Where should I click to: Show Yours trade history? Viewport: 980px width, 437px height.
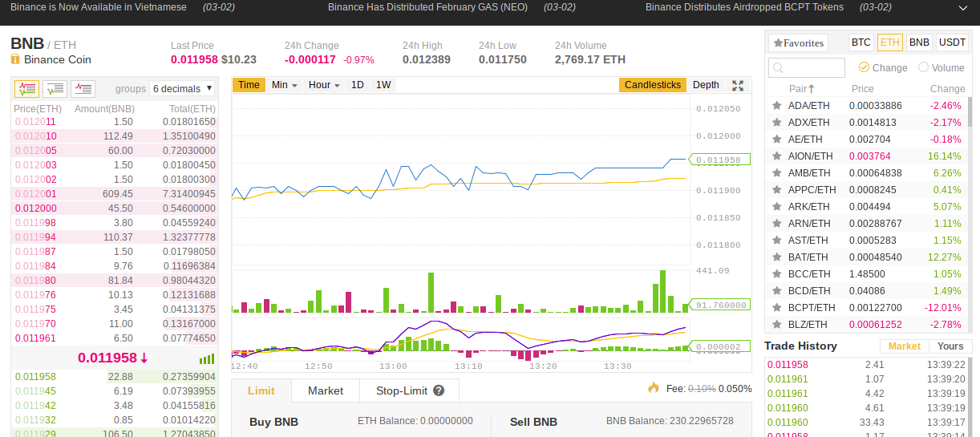(x=950, y=346)
